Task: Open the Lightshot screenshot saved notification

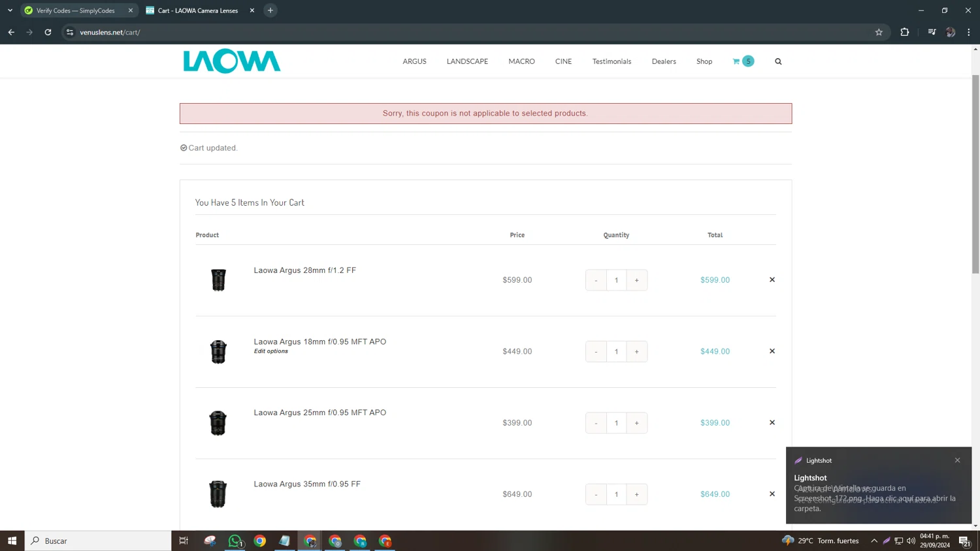Action: 879,485
